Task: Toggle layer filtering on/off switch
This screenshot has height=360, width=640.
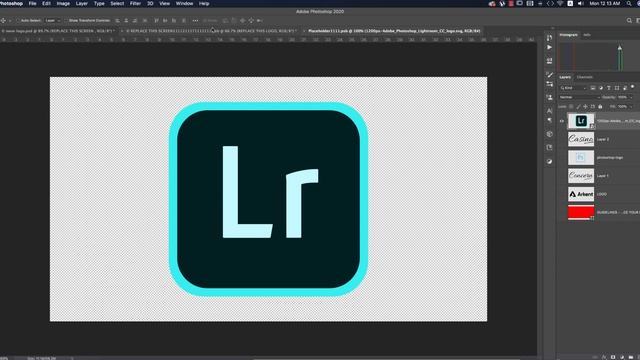Action: (632, 87)
